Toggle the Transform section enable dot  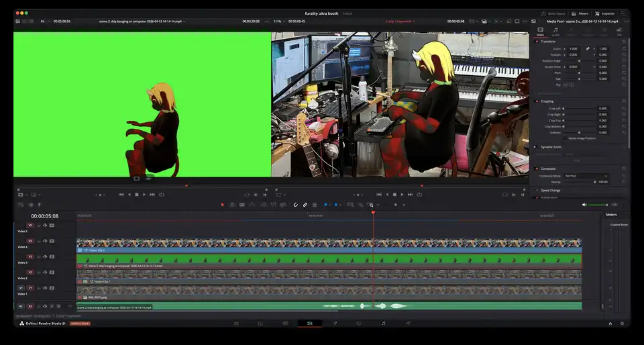pos(537,42)
